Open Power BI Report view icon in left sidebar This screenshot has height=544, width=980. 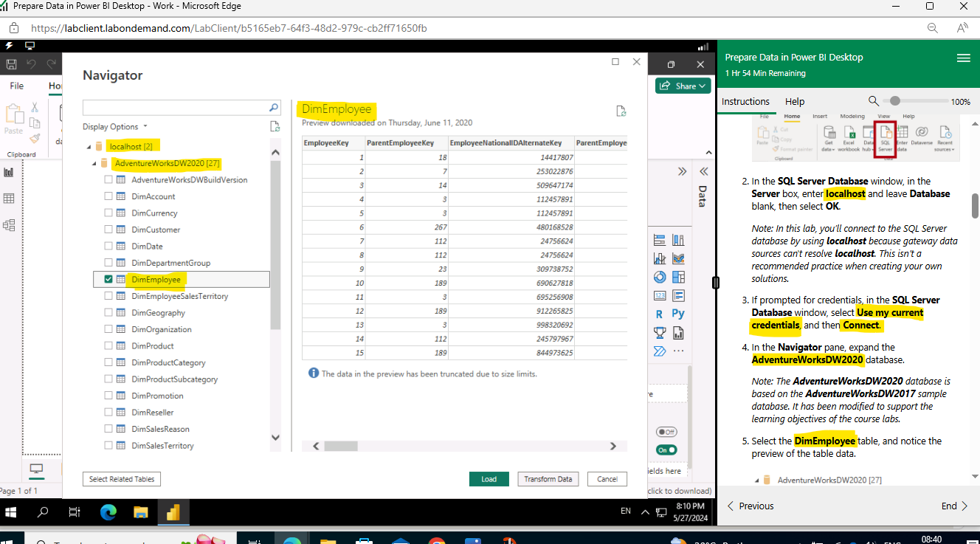9,172
